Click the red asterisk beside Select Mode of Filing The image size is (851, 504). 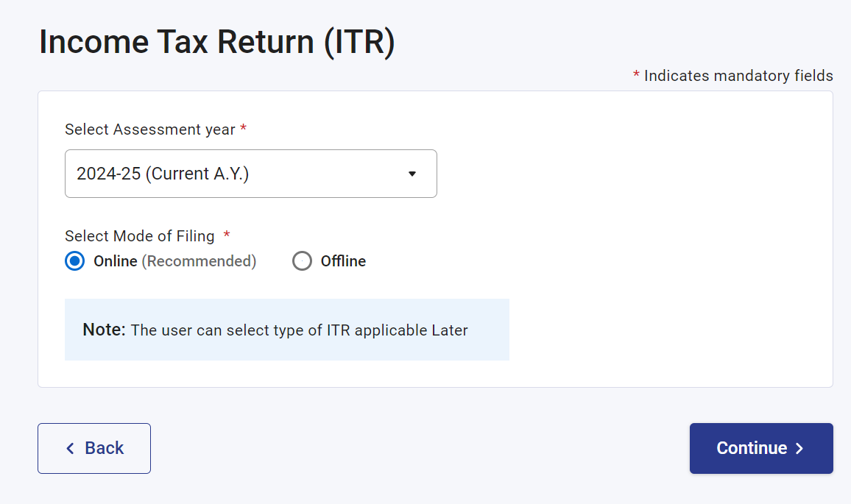click(x=227, y=235)
